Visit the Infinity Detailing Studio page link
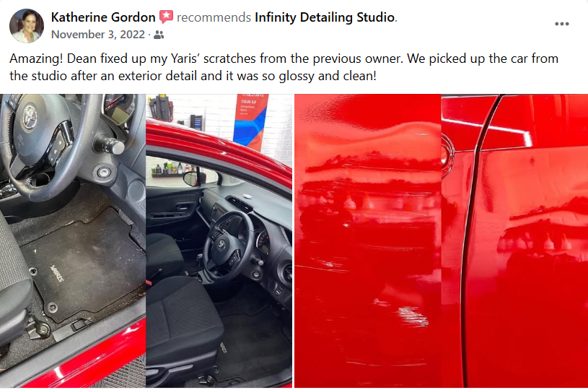The image size is (588, 390). point(325,17)
